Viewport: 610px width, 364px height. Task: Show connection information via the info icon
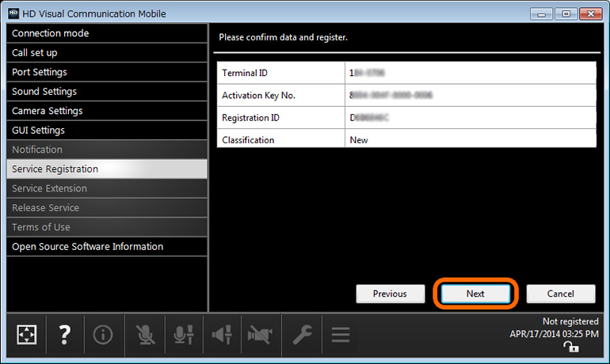point(103,335)
